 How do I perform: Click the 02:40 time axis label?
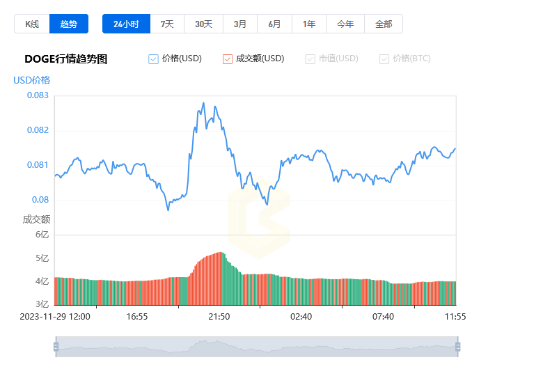point(301,317)
